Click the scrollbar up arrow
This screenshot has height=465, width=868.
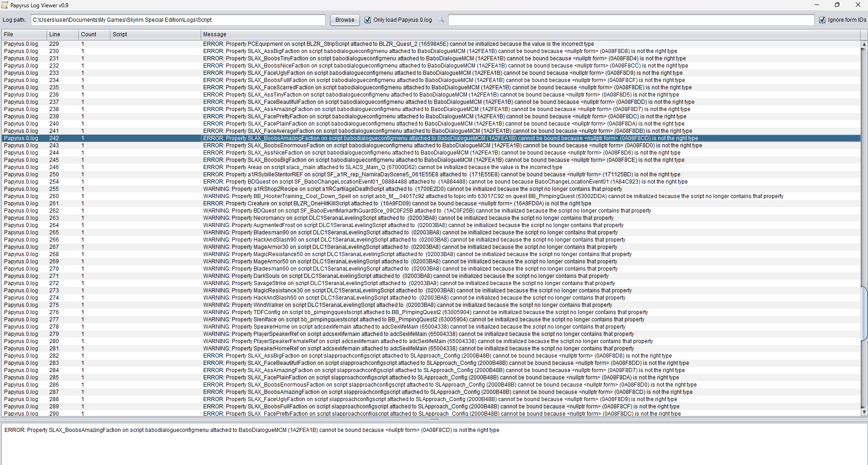point(864,44)
